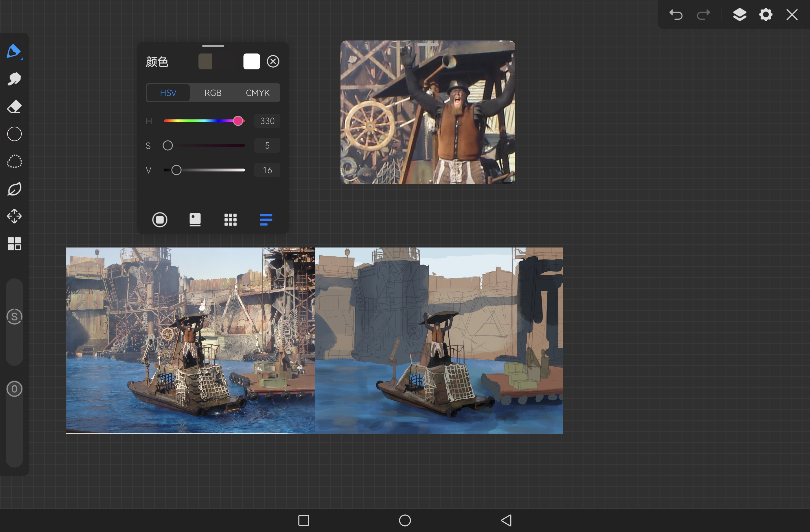Choose the lasso selection tool
The image size is (810, 532).
[14, 162]
